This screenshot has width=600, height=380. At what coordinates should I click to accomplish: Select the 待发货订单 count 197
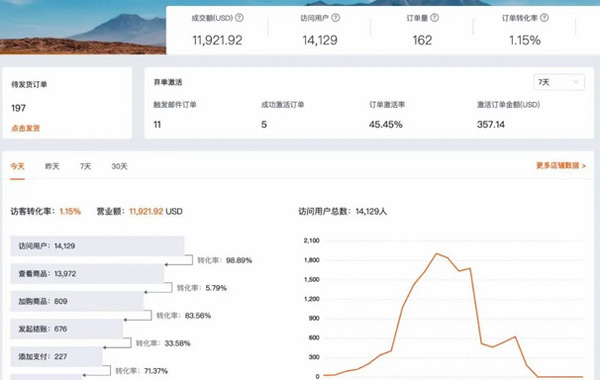tap(18, 108)
